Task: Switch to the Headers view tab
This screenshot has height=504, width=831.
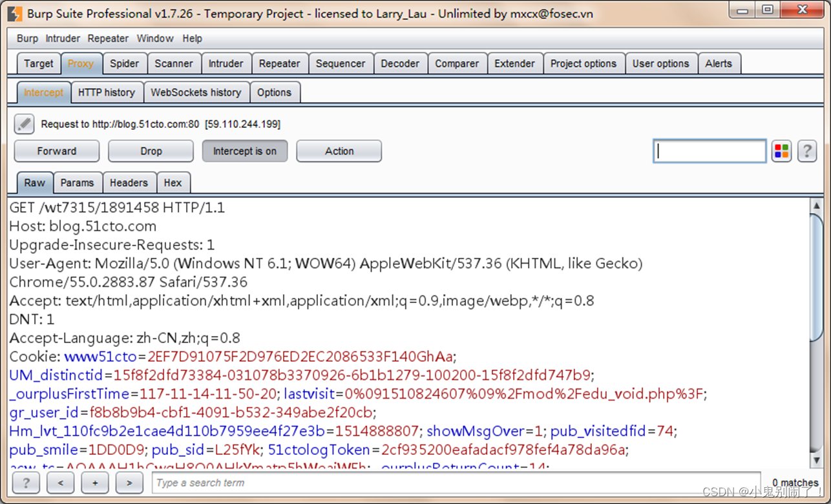Action: [x=129, y=183]
